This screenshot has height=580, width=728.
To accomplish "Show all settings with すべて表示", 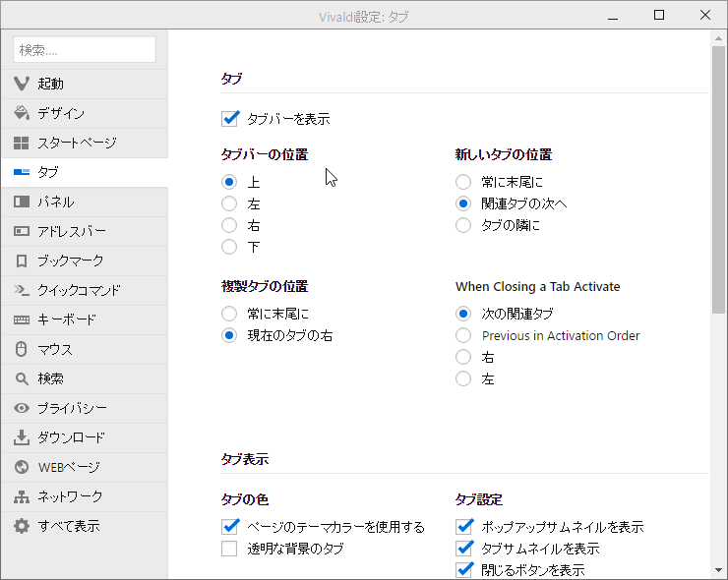I will 85,526.
